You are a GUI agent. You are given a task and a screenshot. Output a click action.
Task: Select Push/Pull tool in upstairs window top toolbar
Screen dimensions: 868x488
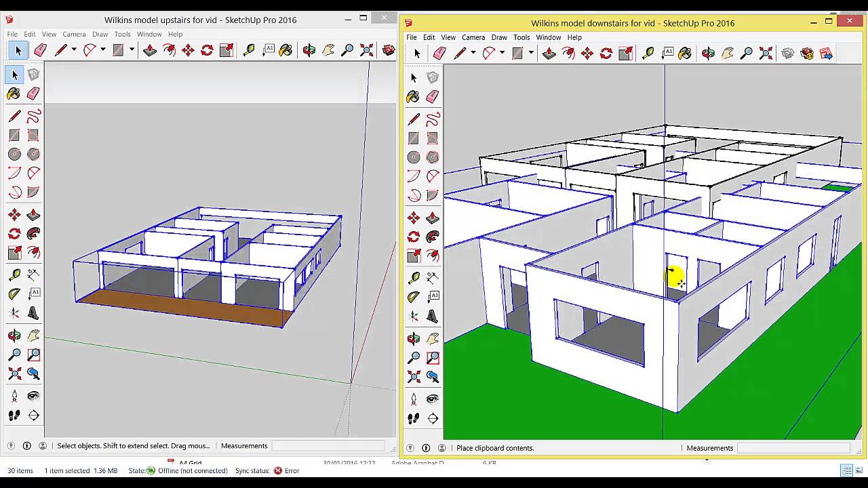pos(150,50)
